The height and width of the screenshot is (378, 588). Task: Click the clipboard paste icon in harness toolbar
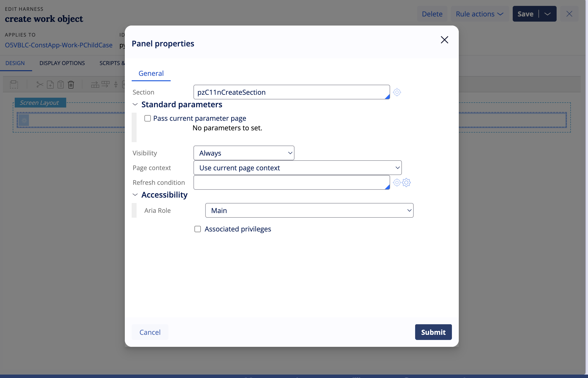click(x=61, y=85)
